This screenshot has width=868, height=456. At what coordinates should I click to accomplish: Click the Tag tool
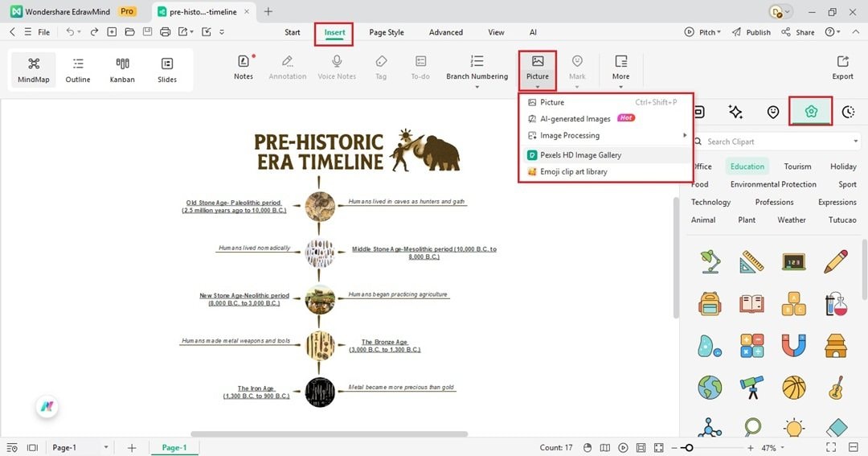[381, 68]
